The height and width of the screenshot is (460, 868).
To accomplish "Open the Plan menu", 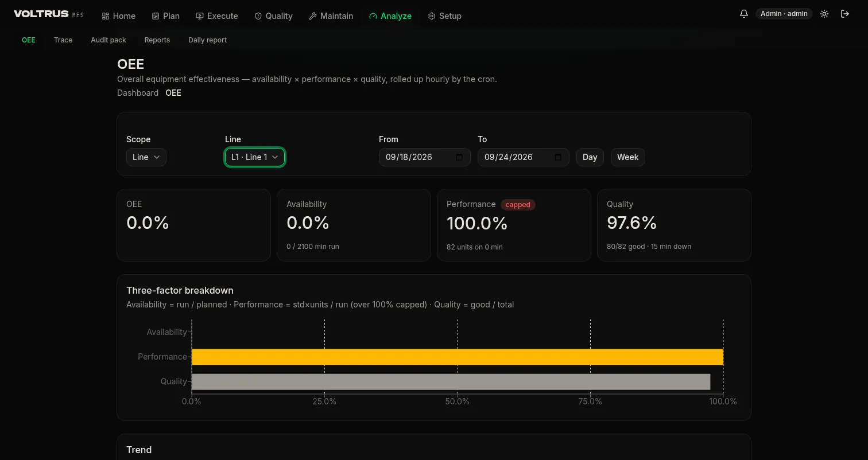I will click(x=166, y=16).
